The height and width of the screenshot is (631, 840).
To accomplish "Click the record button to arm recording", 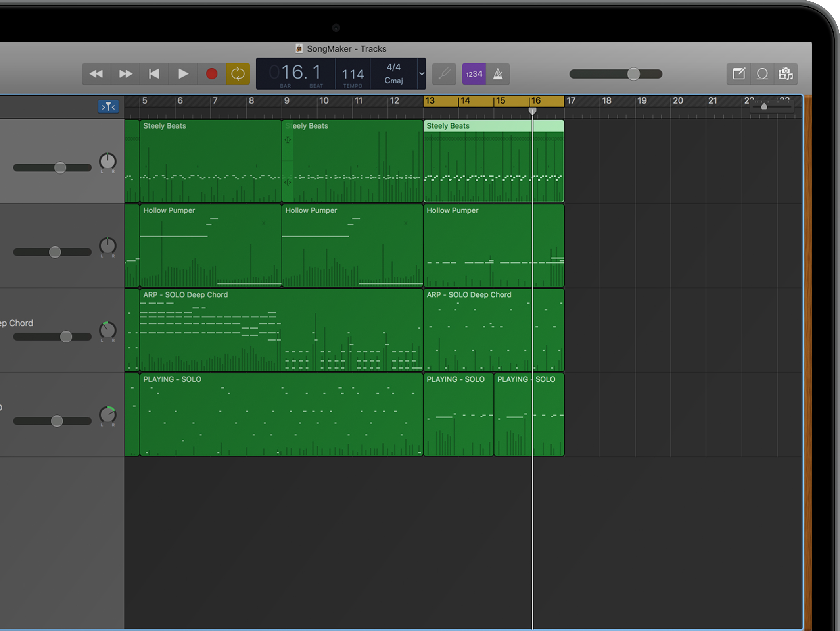I will tap(212, 73).
